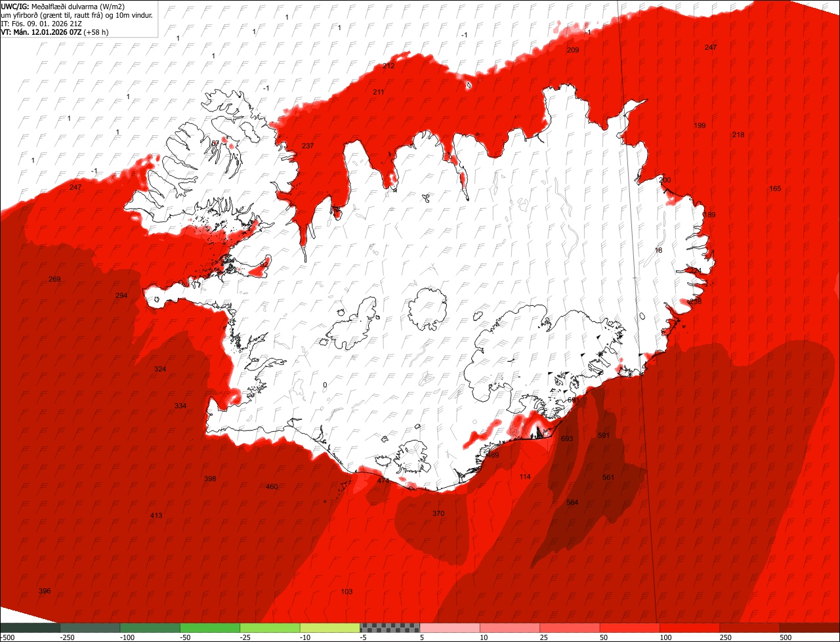Select the value 103 at the bottom
Viewport: 840px width, 642px height.
tap(346, 591)
